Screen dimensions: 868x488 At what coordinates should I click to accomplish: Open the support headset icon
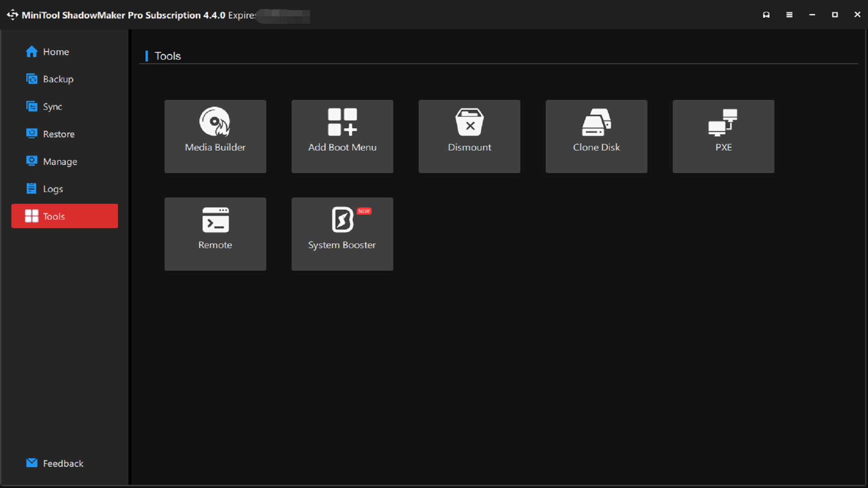766,15
